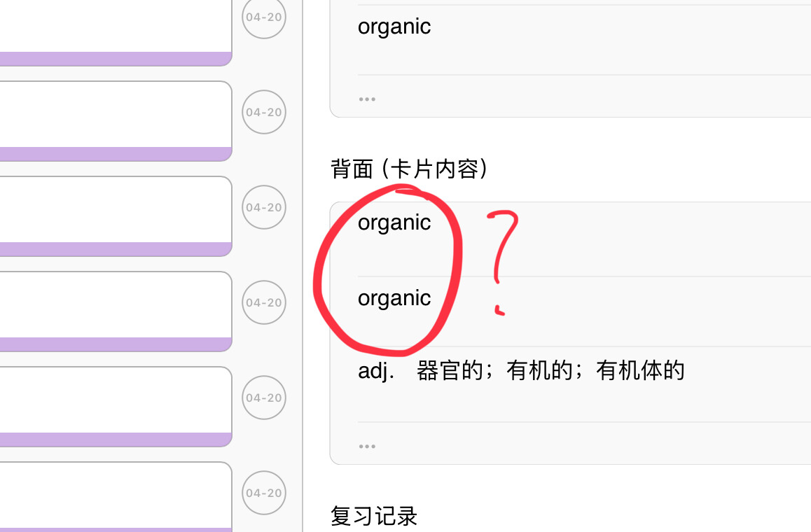
Task: Select the fourth 04-20 date badge from top
Action: (x=264, y=302)
